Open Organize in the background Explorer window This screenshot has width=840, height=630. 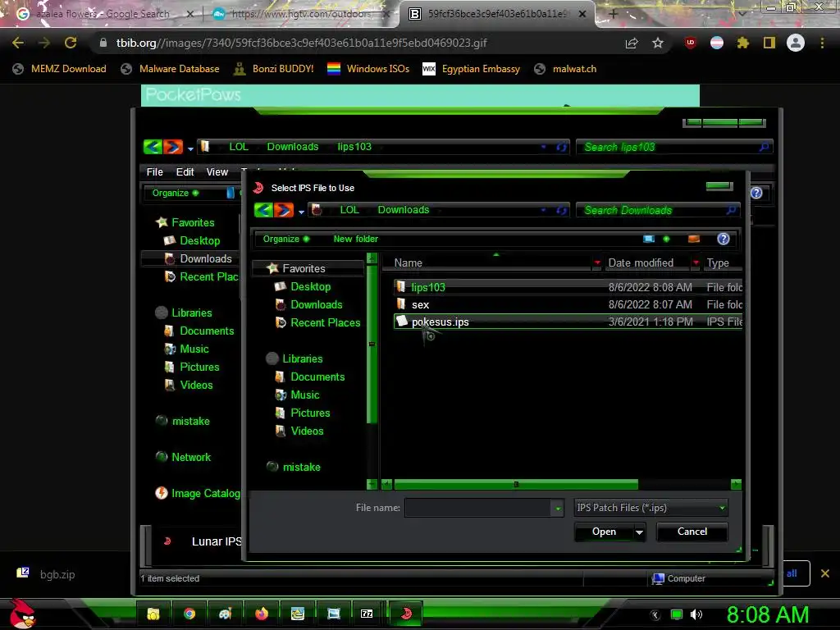click(x=176, y=193)
